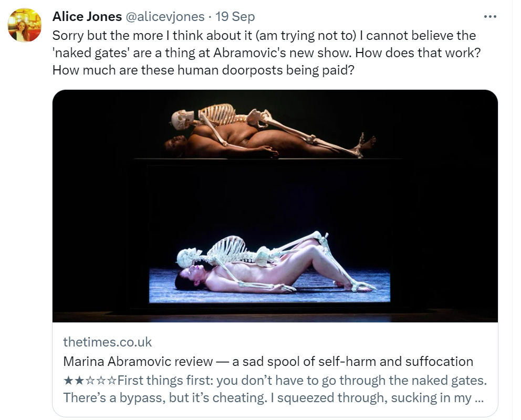Click Alice Jones's round profile avatar
The width and height of the screenshot is (521, 420).
point(25,25)
